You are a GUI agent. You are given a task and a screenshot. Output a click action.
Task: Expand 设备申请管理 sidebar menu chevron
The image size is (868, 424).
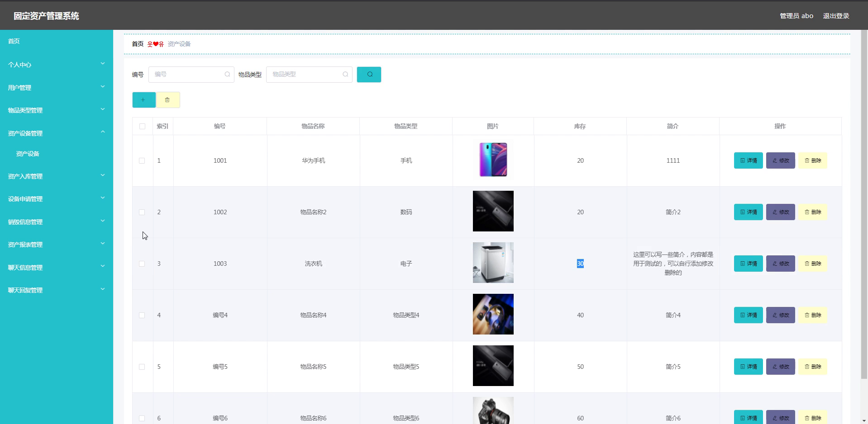pyautogui.click(x=103, y=198)
